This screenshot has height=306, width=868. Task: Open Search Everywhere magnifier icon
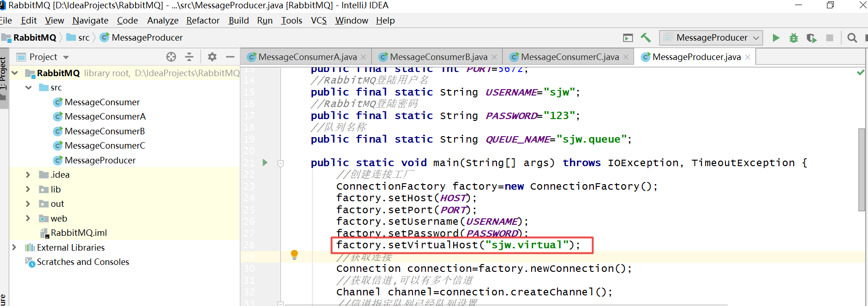point(852,38)
